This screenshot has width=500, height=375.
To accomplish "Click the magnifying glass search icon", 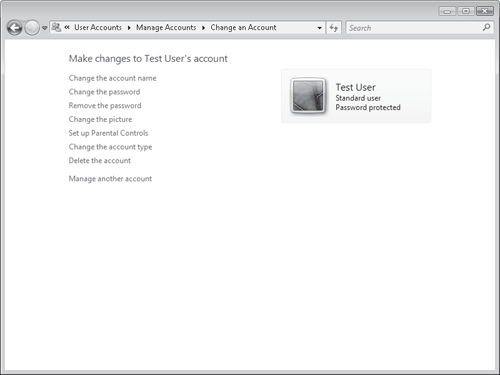I will tap(486, 27).
